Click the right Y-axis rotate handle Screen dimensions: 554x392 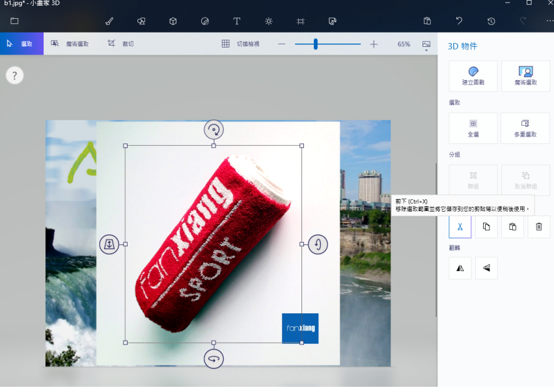click(x=318, y=244)
